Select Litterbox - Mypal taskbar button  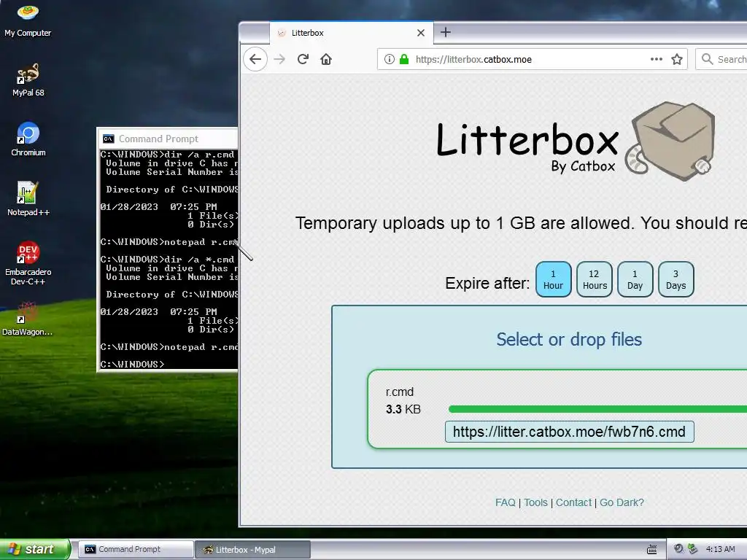pos(252,550)
